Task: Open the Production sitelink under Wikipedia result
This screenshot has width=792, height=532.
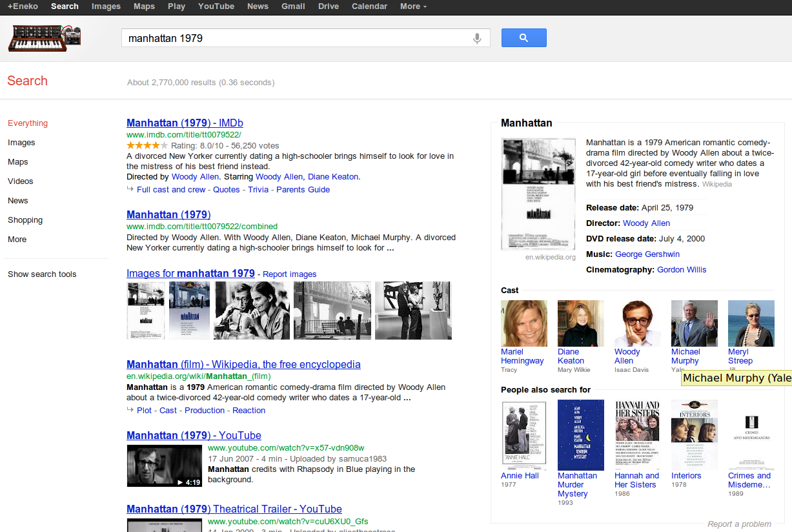Action: tap(205, 411)
